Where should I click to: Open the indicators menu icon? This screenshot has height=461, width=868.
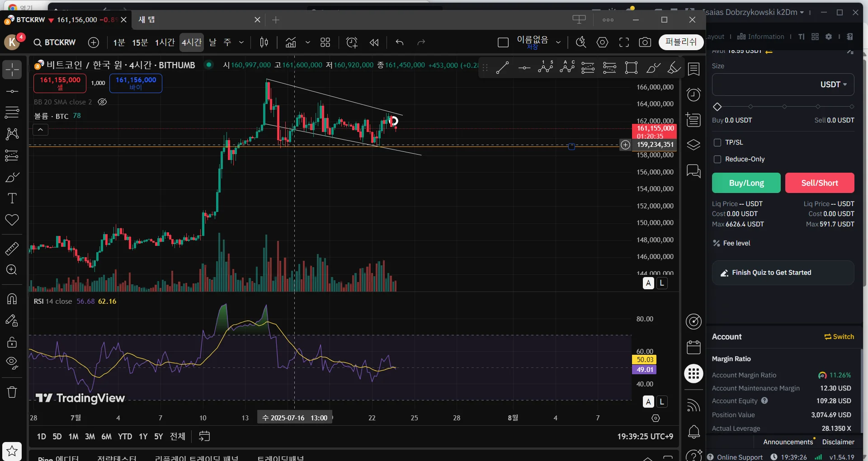pos(291,42)
